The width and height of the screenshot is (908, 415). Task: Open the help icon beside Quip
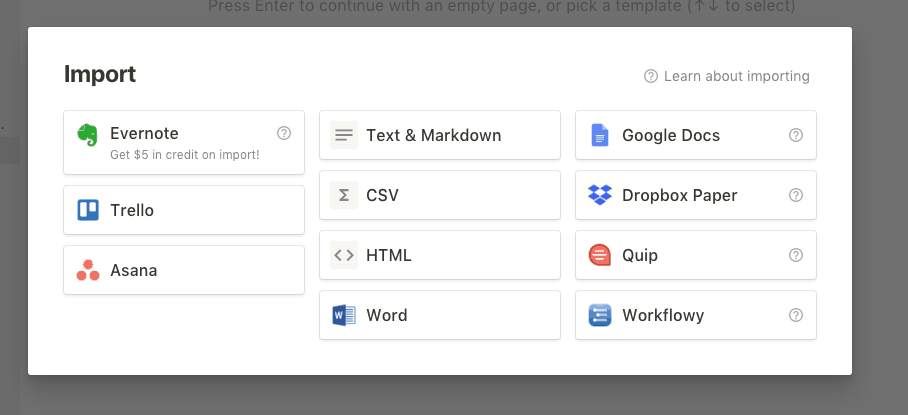coord(796,255)
